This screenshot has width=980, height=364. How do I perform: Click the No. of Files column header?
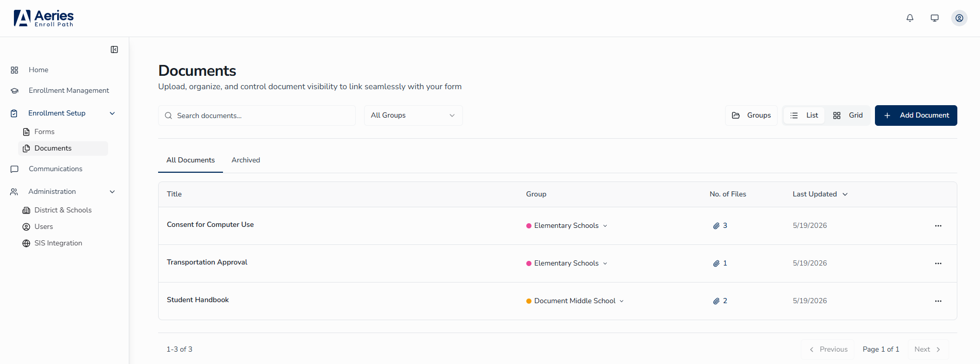[x=728, y=194]
